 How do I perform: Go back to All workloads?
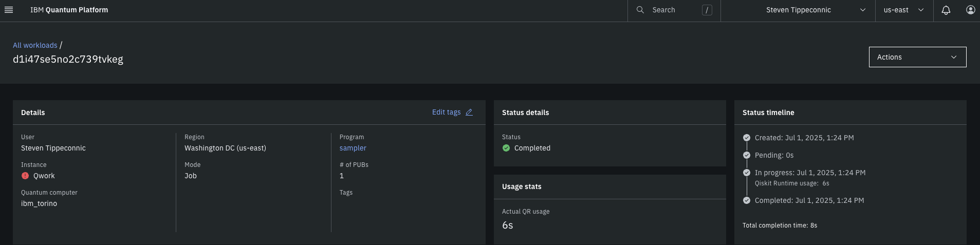35,45
